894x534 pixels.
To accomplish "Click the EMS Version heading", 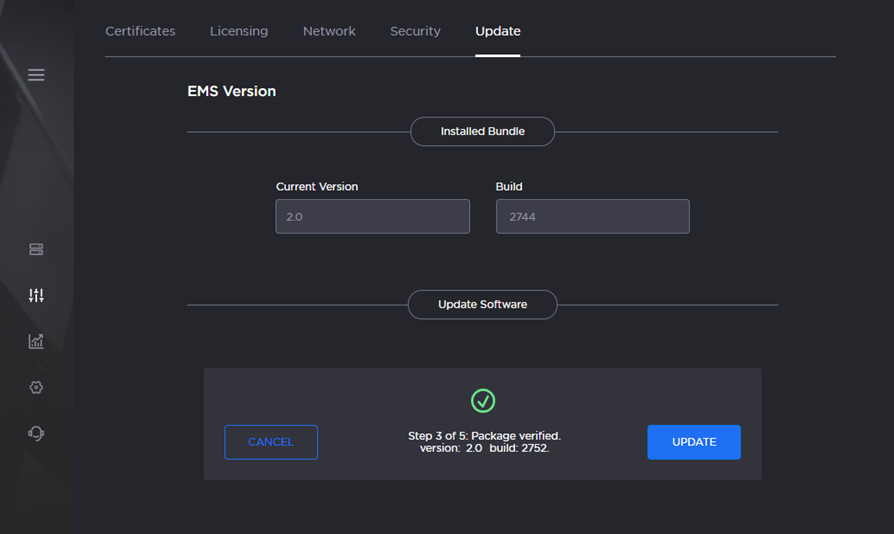I will click(231, 91).
